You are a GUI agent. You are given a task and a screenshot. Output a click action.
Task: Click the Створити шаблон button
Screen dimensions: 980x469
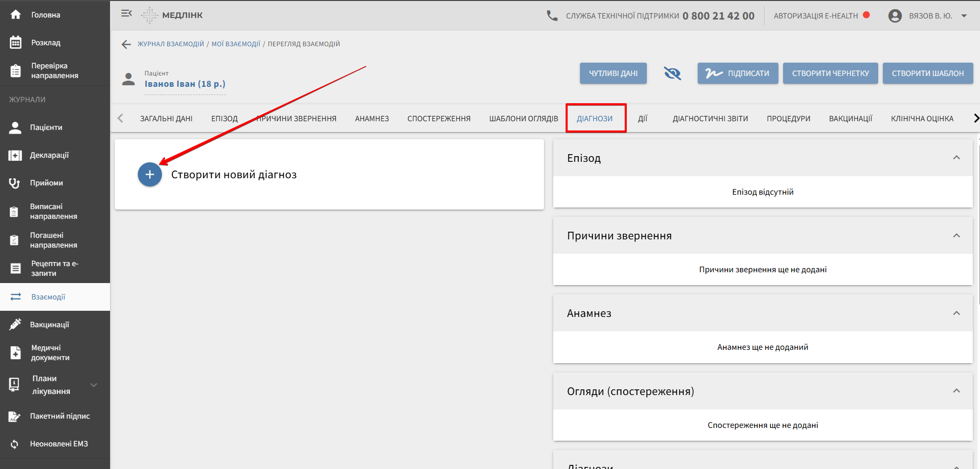pos(928,73)
